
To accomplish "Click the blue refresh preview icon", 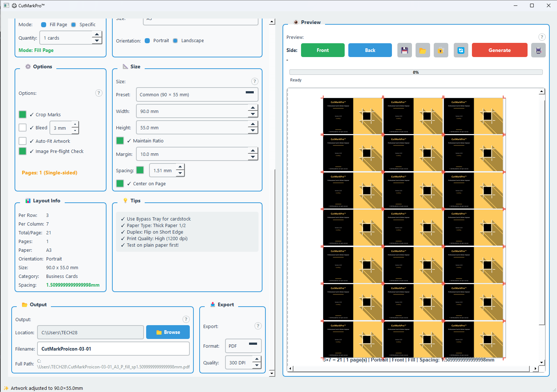I will [x=461, y=50].
